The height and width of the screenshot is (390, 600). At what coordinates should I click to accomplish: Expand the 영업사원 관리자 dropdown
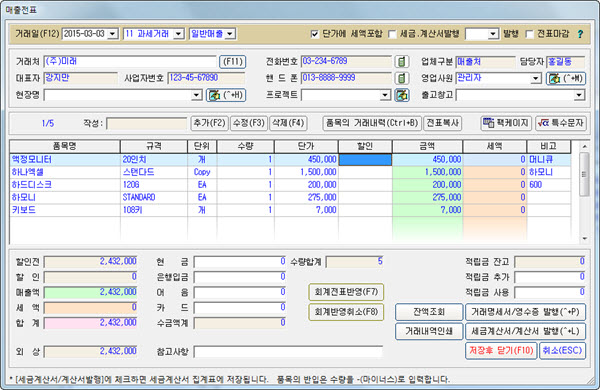(x=536, y=78)
